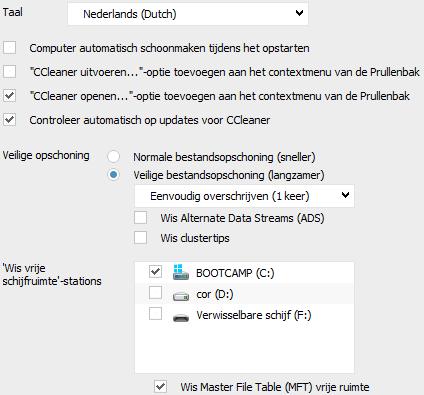Select the cor (D:) row in drive list

pyautogui.click(x=244, y=294)
